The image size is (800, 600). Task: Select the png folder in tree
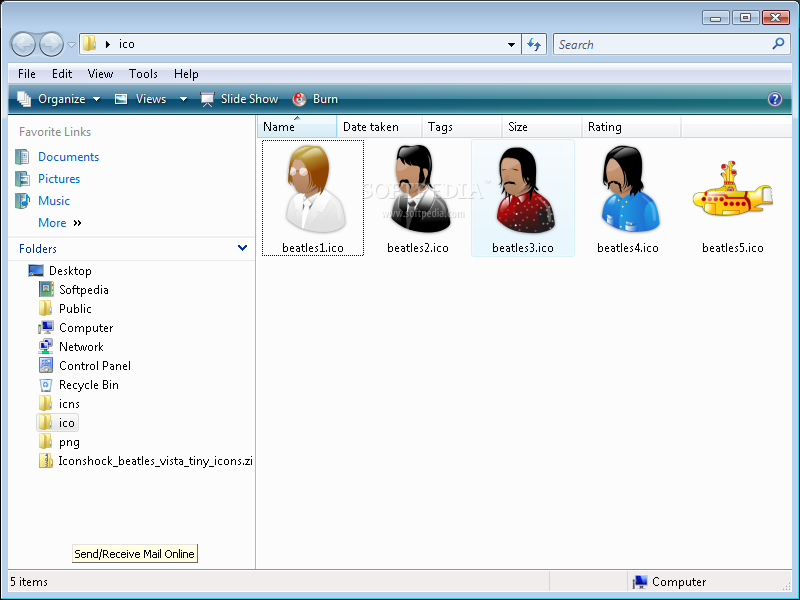coord(69,442)
